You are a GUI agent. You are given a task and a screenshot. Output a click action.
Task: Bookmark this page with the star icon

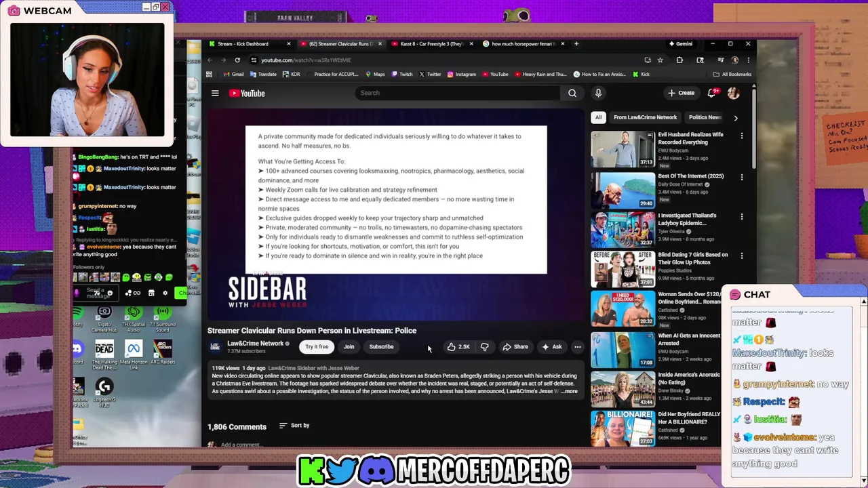pos(660,60)
